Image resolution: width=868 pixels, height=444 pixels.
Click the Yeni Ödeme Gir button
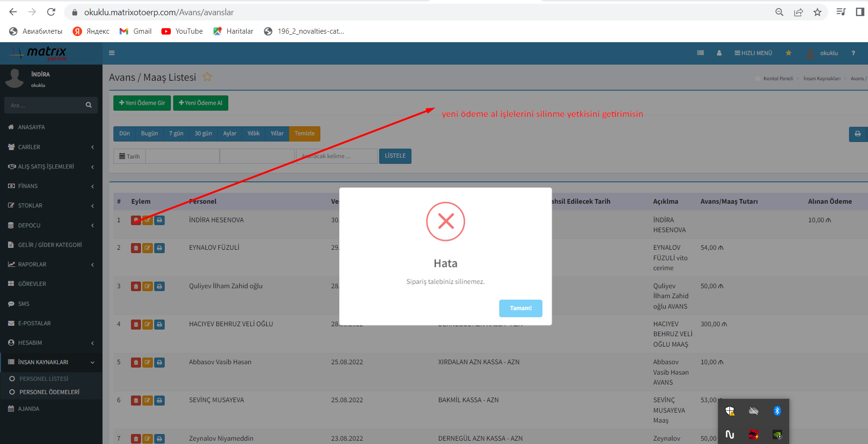tap(142, 103)
